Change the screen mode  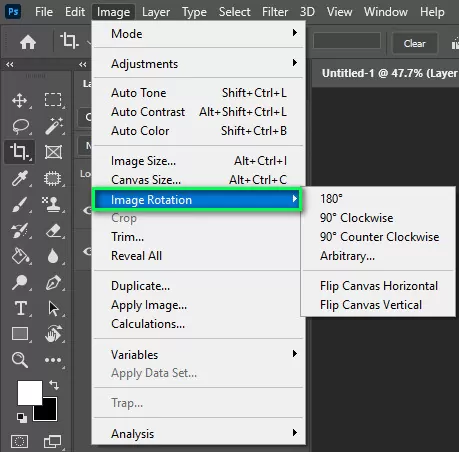coord(52,442)
